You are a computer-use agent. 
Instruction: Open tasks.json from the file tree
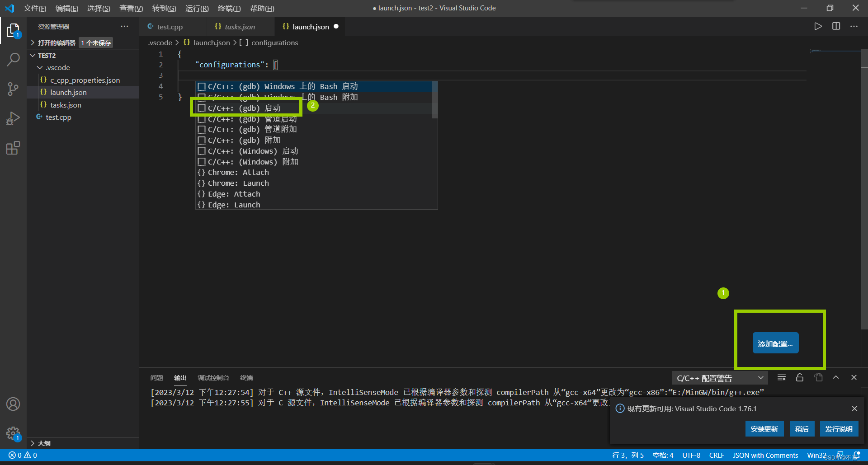[83, 105]
